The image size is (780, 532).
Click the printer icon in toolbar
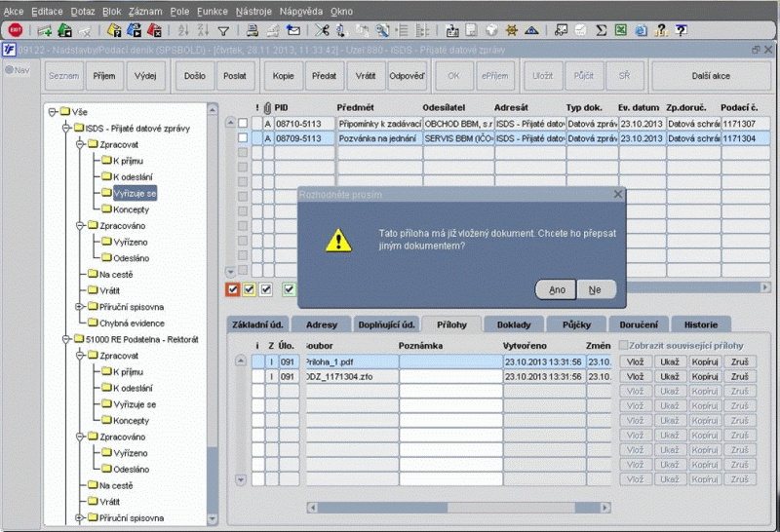(x=251, y=30)
